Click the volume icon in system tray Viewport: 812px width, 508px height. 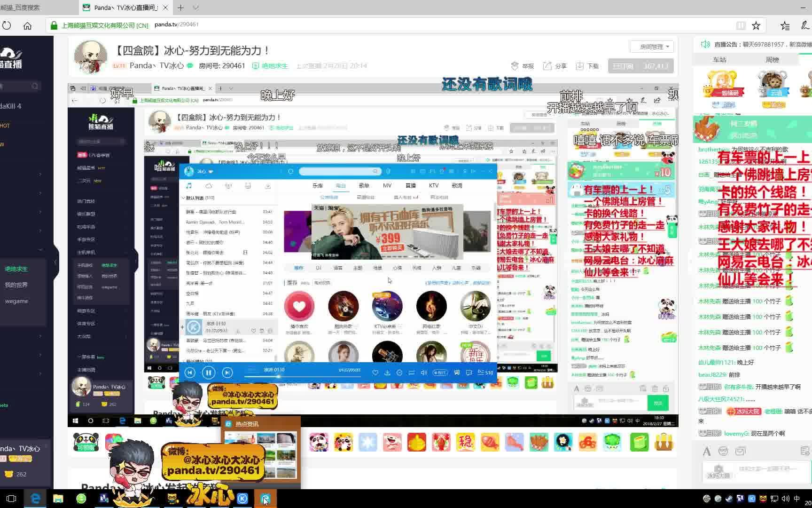tap(785, 499)
